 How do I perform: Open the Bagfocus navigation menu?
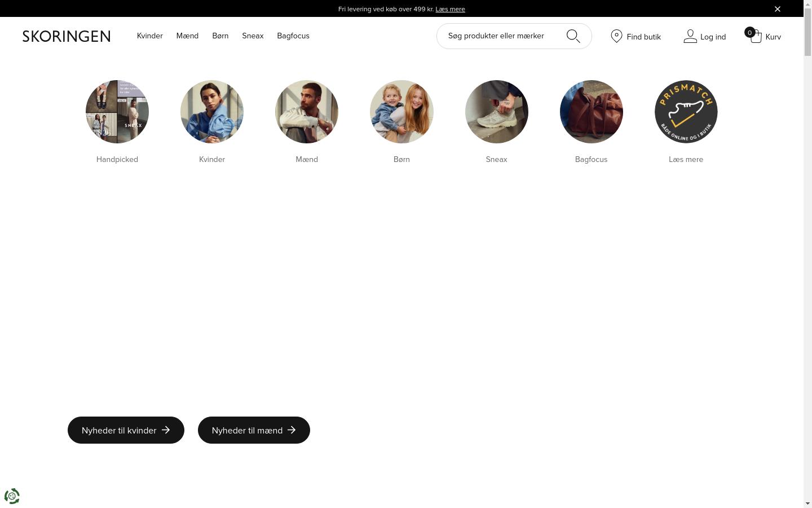point(293,36)
